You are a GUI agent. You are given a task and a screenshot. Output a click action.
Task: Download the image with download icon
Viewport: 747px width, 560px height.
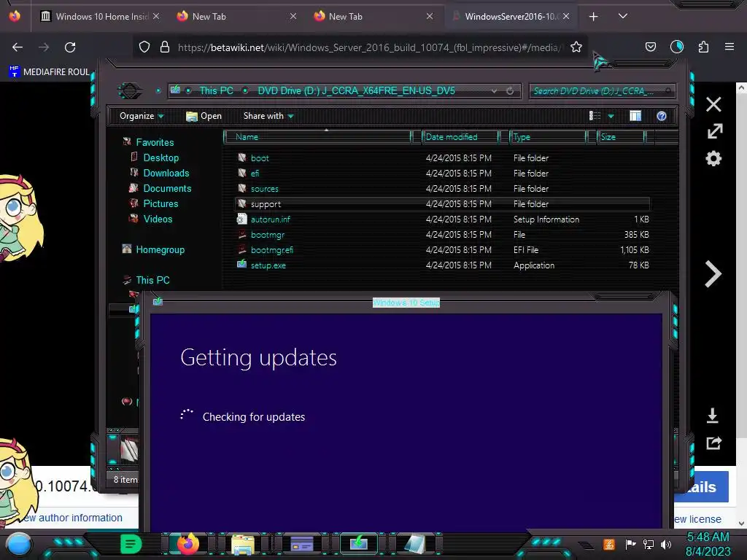point(712,416)
